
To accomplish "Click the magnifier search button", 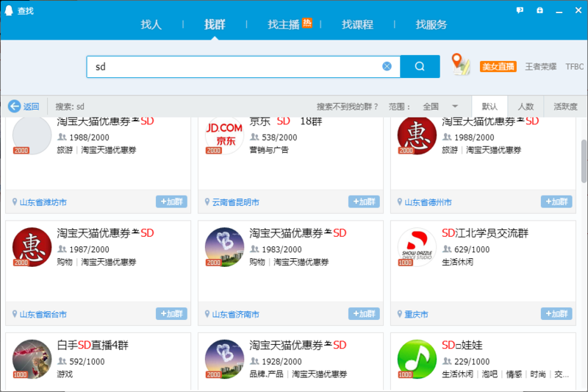I will (x=420, y=66).
